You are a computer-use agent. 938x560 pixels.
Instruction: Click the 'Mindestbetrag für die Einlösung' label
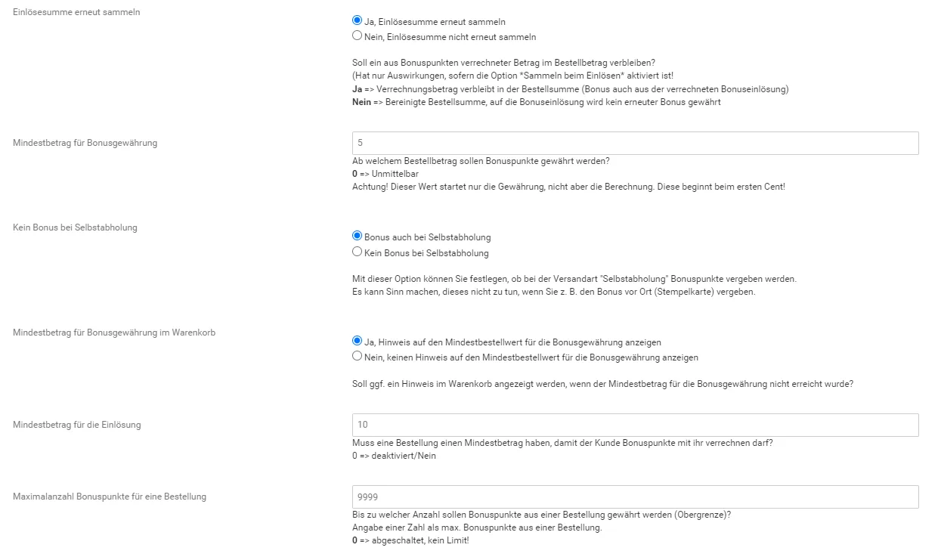[x=77, y=424]
